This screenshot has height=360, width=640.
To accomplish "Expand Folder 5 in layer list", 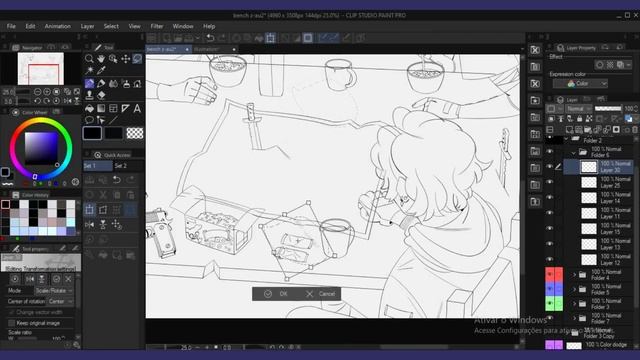I will [574, 289].
